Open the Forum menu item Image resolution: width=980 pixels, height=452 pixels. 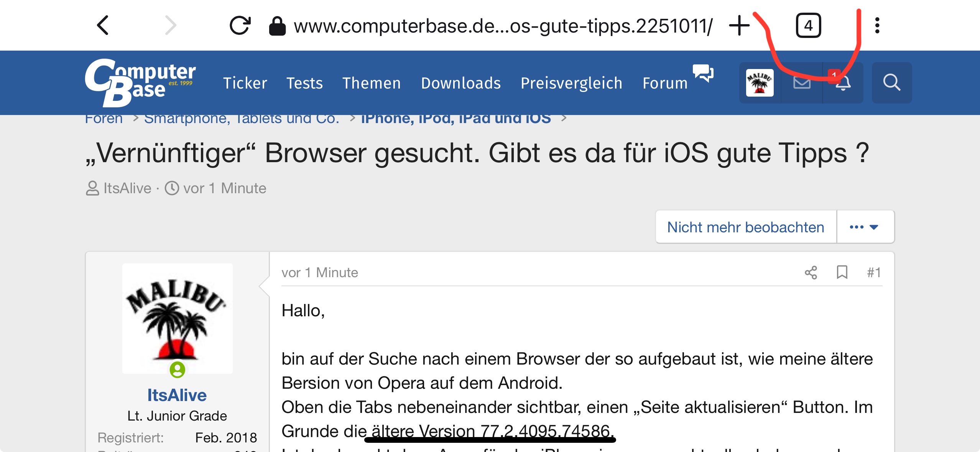665,83
